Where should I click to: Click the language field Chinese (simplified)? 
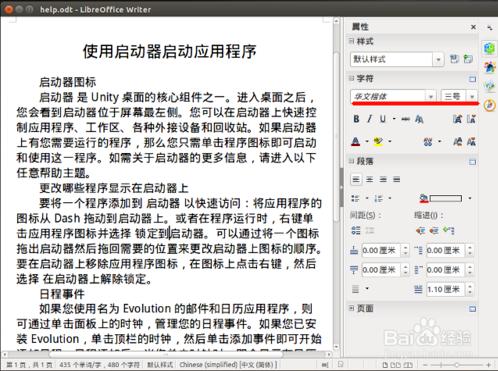tap(227, 365)
